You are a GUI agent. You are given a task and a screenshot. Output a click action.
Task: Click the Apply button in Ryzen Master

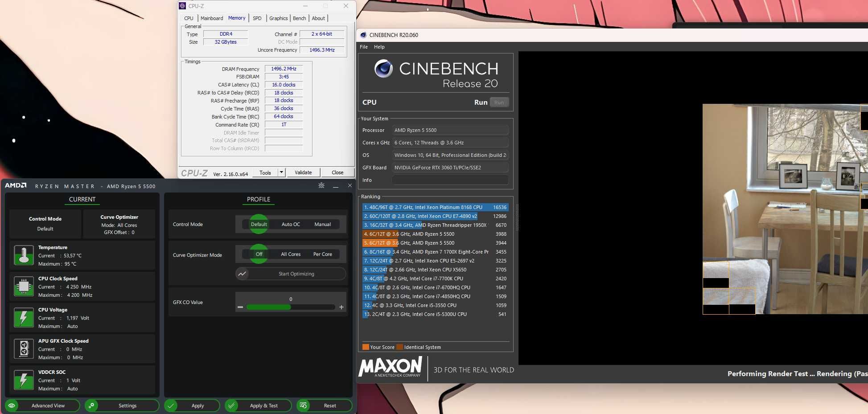(192, 406)
